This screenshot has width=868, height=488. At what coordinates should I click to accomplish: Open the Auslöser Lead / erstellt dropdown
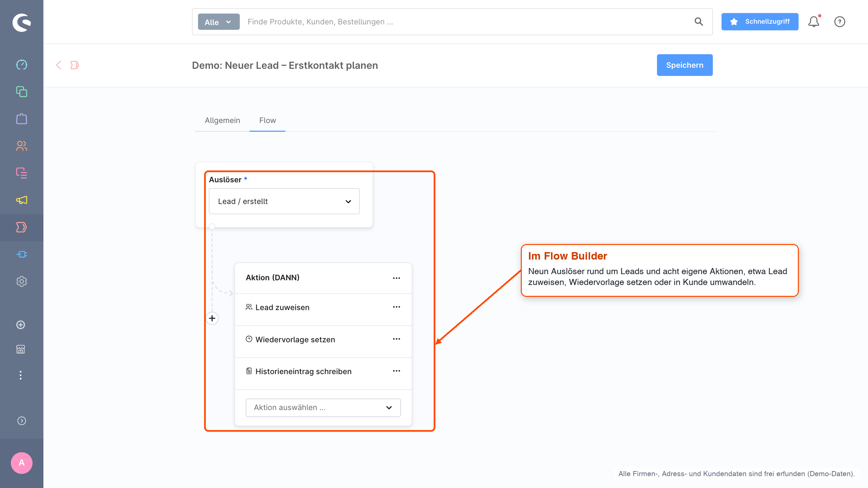click(x=284, y=201)
